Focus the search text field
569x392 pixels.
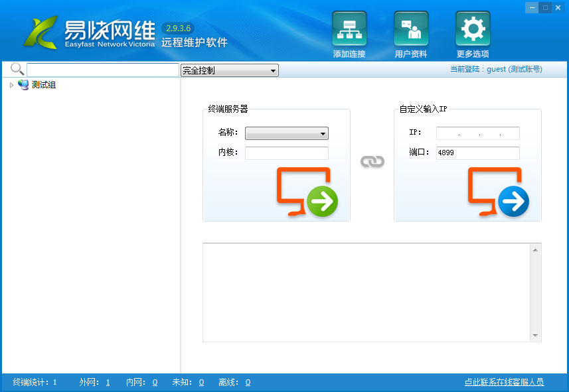[x=103, y=70]
